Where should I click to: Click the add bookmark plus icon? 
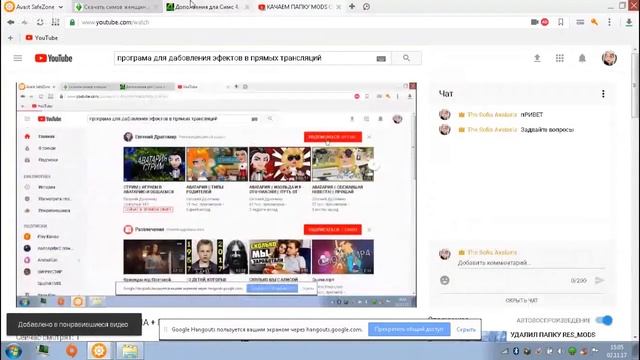[11, 38]
